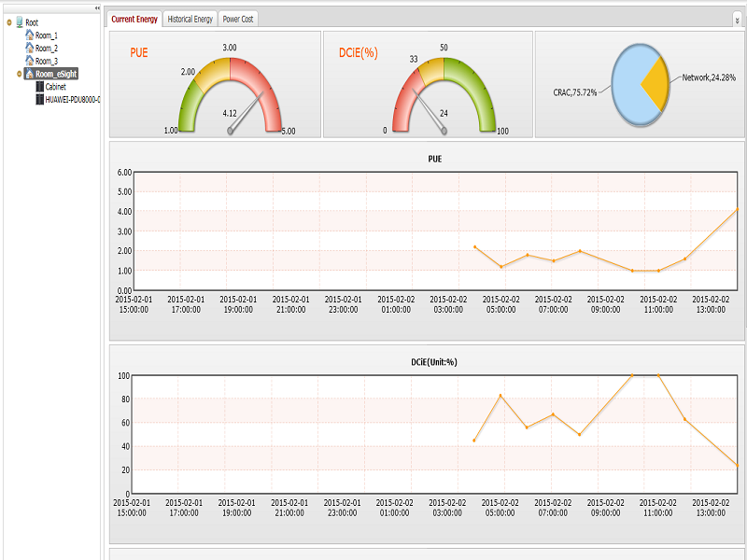The width and height of the screenshot is (747, 560).
Task: Click first PUE chart data point near 2.00
Action: tap(475, 246)
